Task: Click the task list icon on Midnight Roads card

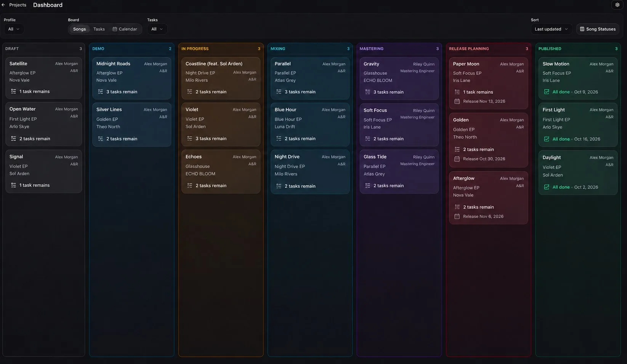Action: click(x=101, y=92)
